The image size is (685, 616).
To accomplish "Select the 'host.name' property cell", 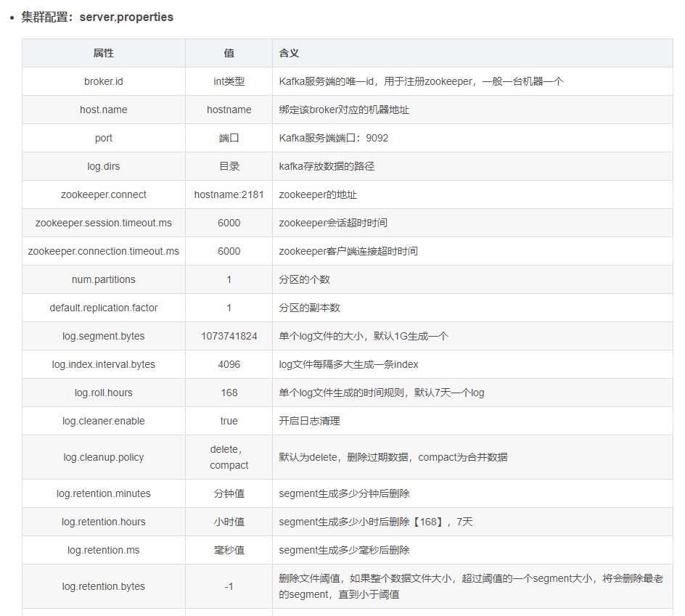I will (104, 110).
